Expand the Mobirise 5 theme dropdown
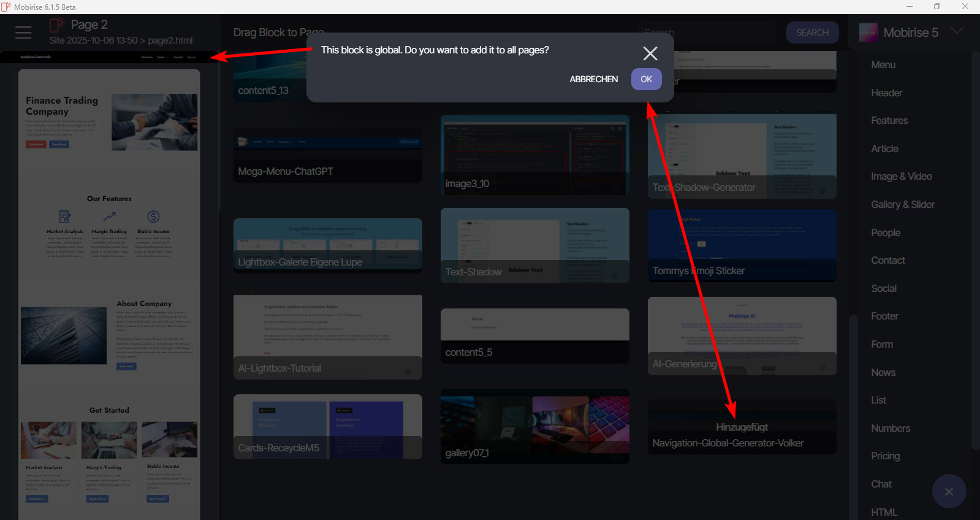 click(957, 31)
